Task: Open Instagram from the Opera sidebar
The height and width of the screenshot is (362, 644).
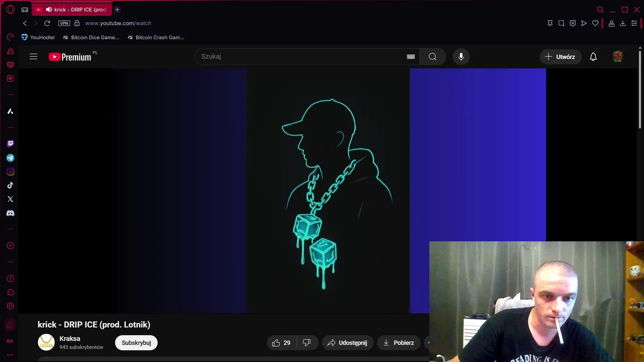Action: pyautogui.click(x=10, y=171)
